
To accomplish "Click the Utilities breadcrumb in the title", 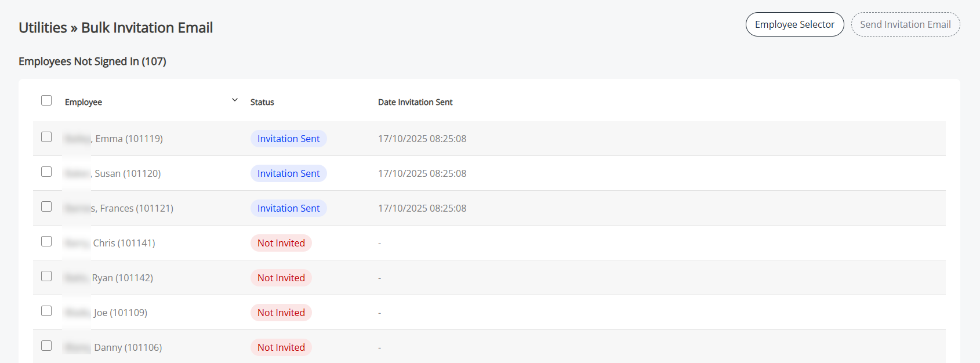I will [43, 28].
